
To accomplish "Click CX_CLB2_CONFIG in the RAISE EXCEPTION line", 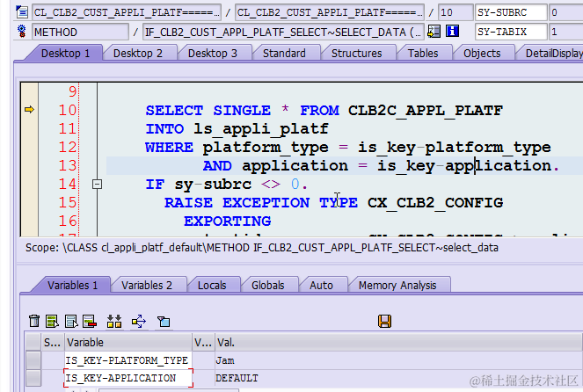I will (x=435, y=203).
